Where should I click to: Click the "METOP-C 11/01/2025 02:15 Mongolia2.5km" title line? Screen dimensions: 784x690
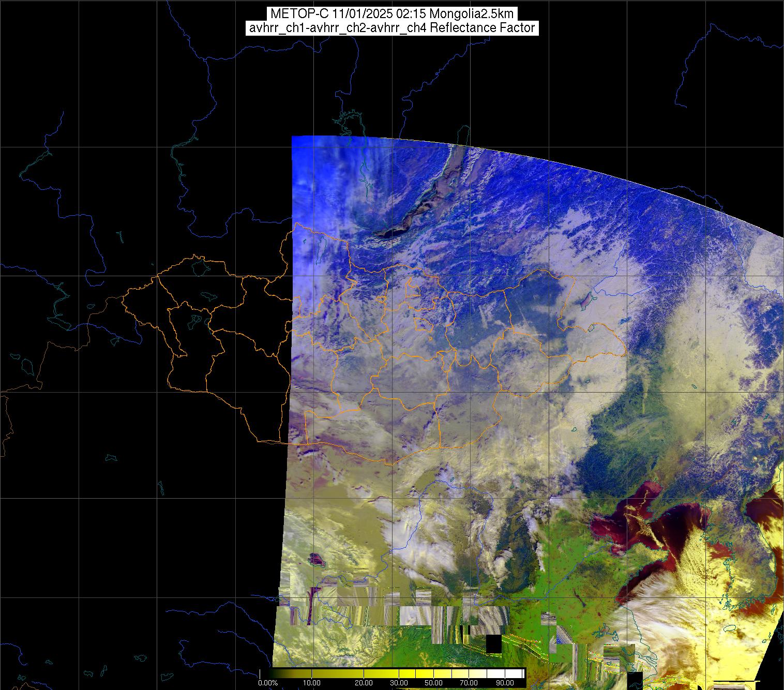(x=392, y=14)
